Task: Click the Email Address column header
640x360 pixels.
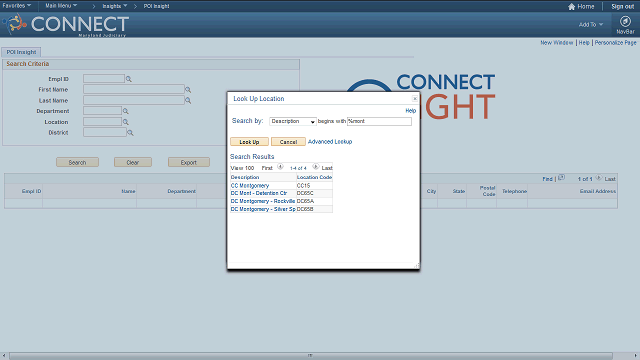Action: click(598, 191)
